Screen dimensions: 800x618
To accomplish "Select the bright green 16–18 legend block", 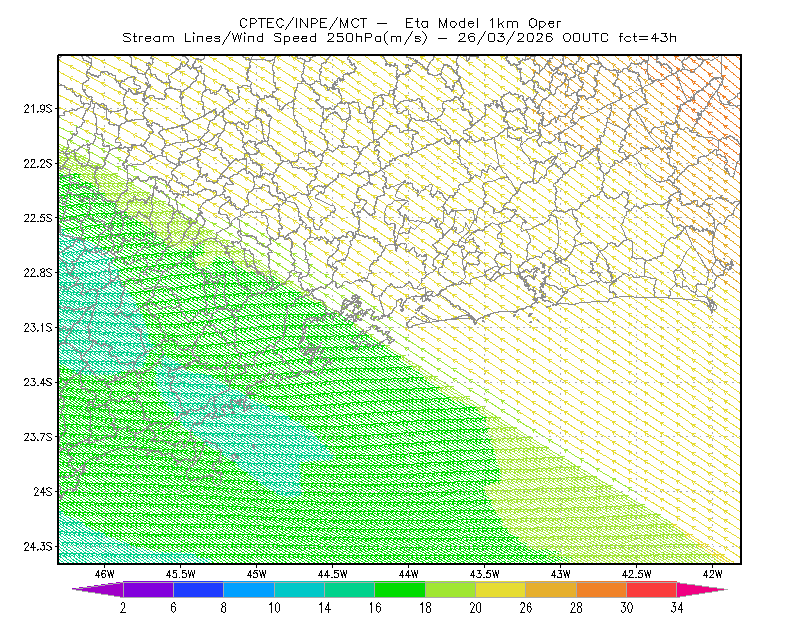I will click(x=399, y=589).
